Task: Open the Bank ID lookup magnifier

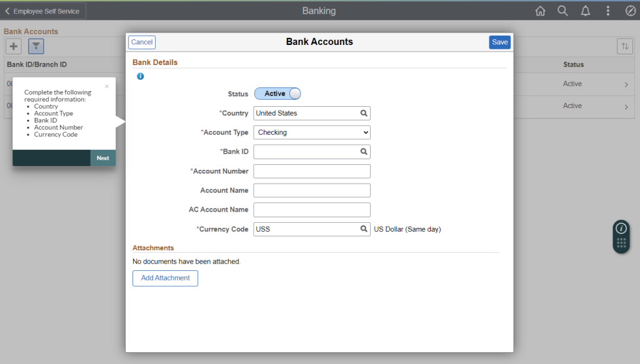Action: (365, 151)
